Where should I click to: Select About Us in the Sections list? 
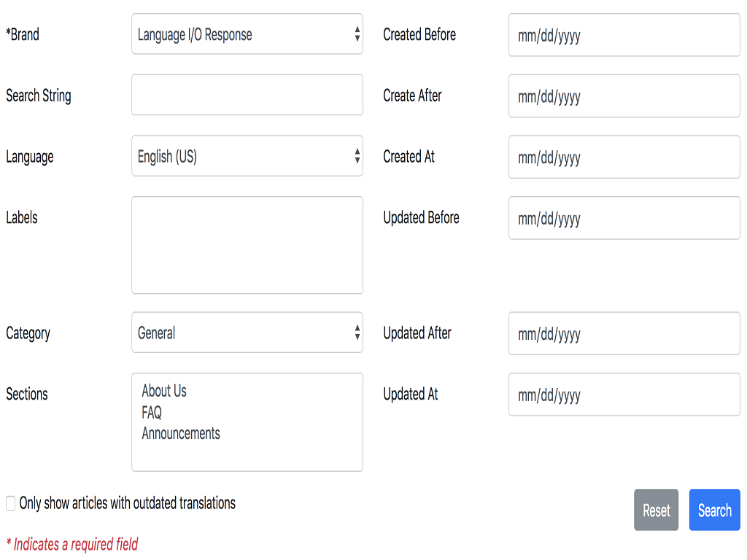164,391
